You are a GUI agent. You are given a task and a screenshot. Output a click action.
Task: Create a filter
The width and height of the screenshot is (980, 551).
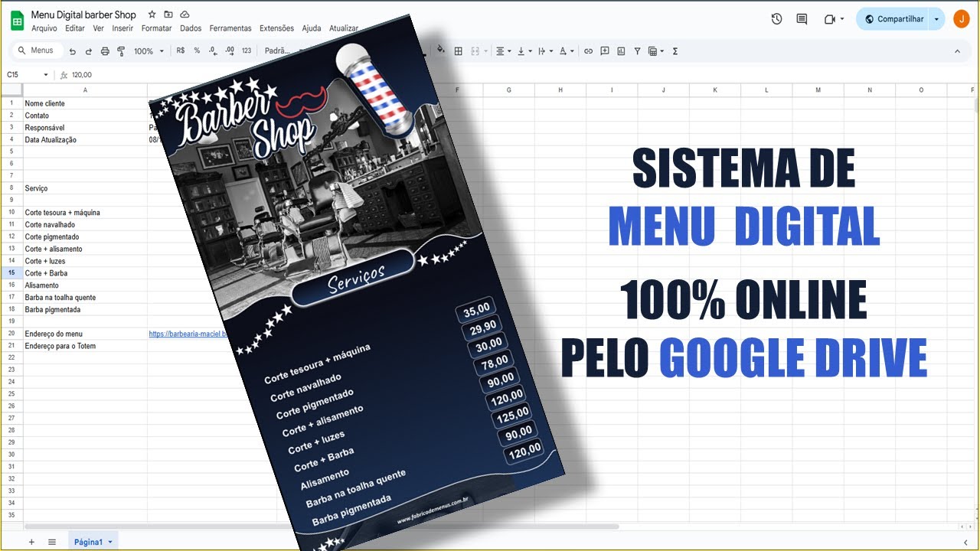click(x=637, y=51)
